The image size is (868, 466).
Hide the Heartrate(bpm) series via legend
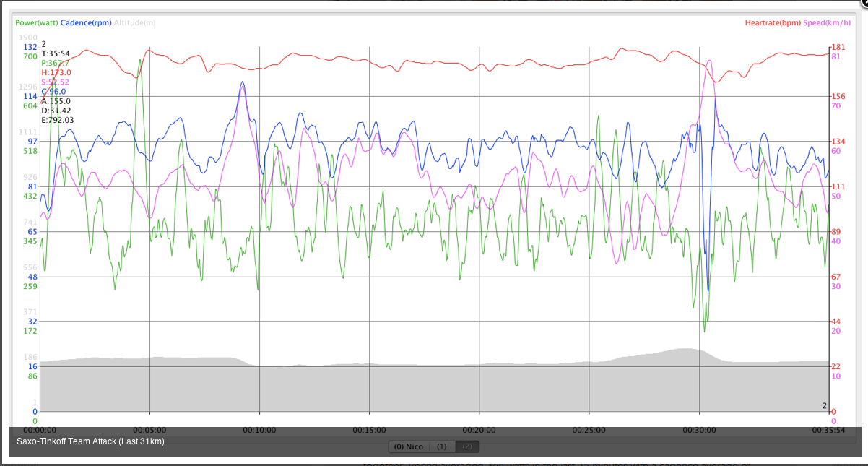tap(773, 22)
